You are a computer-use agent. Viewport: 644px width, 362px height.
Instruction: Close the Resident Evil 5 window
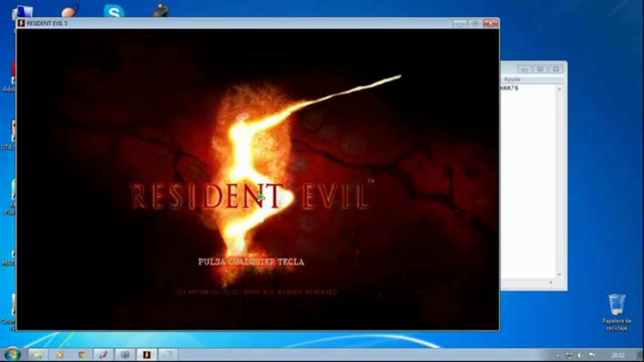pyautogui.click(x=490, y=23)
